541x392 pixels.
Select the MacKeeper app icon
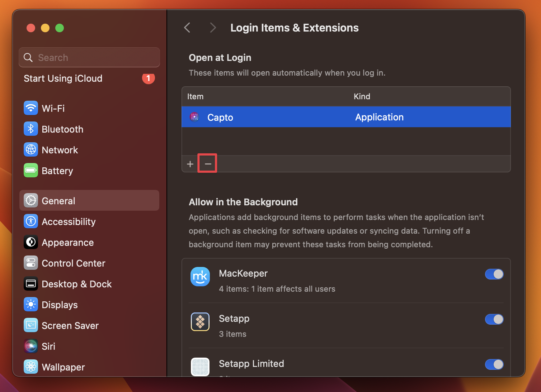click(x=200, y=276)
